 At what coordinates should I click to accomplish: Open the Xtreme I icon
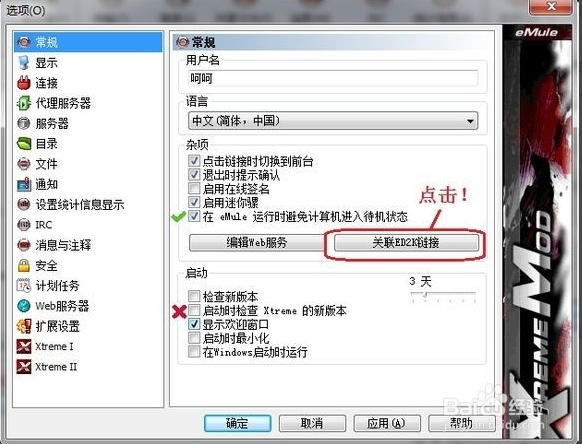24,346
